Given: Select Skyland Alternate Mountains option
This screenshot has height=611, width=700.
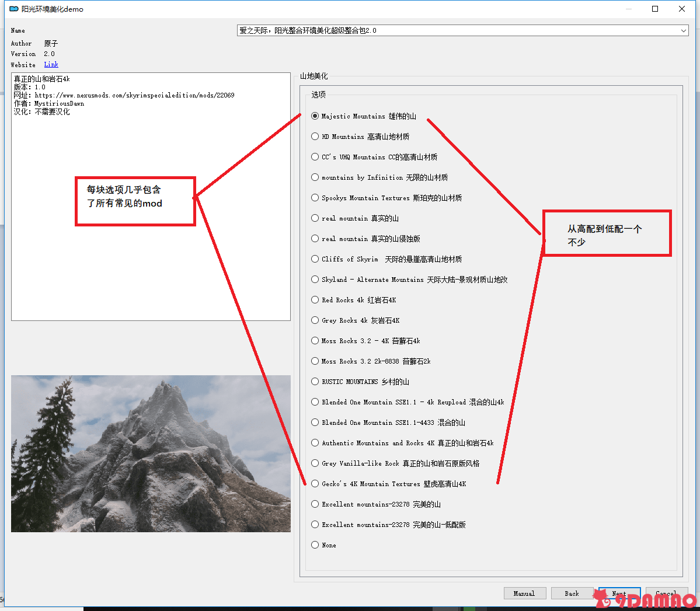Looking at the screenshot, I should pos(315,280).
